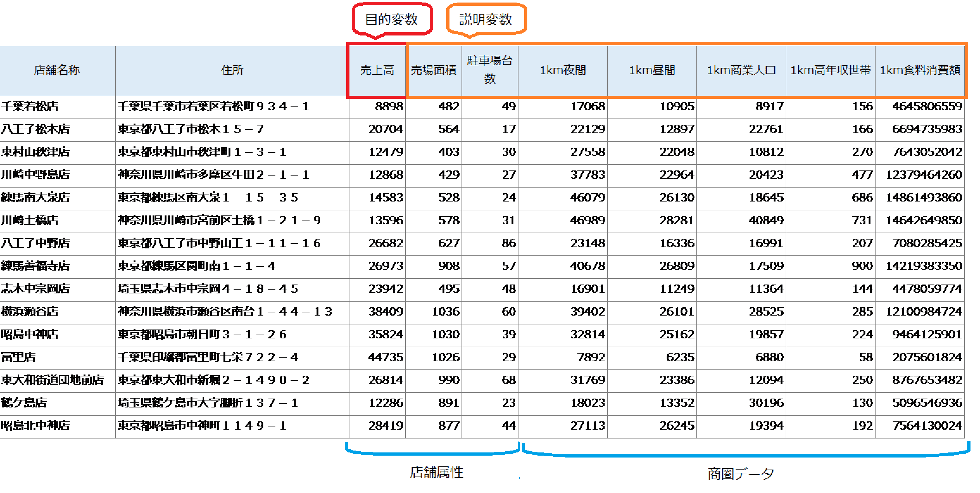This screenshot has height=493, width=980.
Task: Click sales value 8898
Action: [389, 106]
